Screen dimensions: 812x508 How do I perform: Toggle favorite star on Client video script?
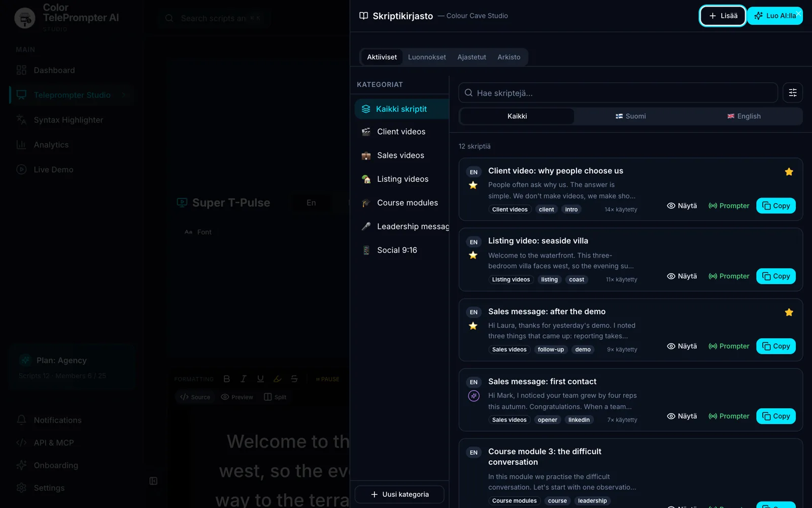point(789,172)
